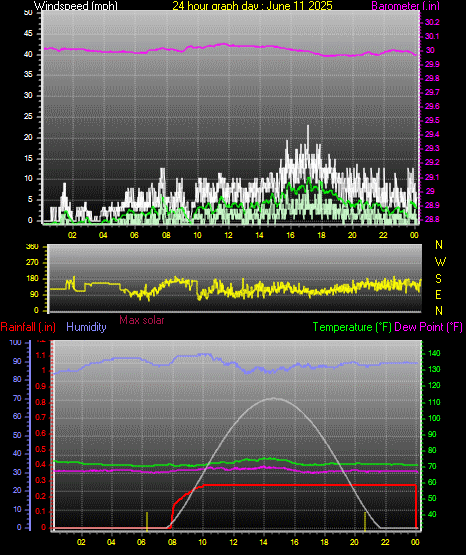Click the rainfall axis value 0.8

[41, 402]
